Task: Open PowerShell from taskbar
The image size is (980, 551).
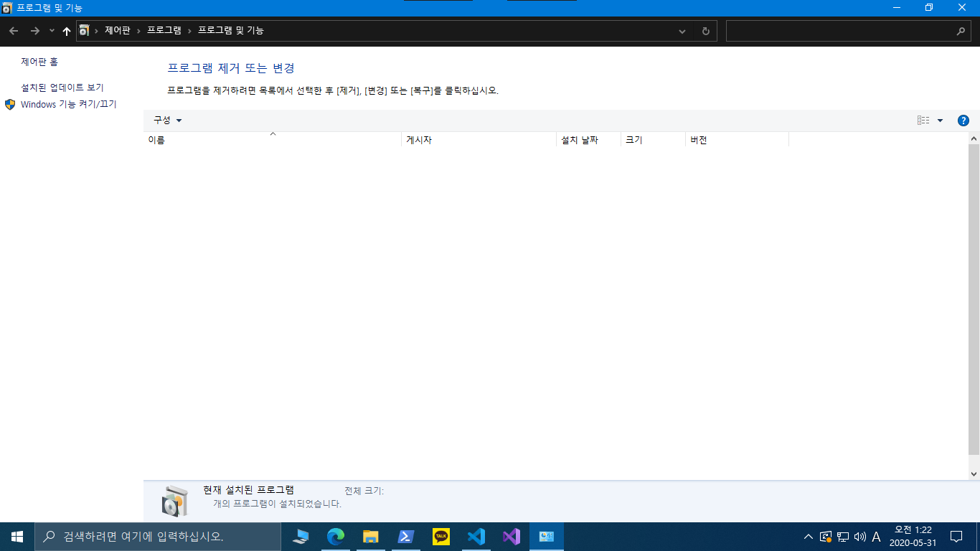Action: (405, 537)
